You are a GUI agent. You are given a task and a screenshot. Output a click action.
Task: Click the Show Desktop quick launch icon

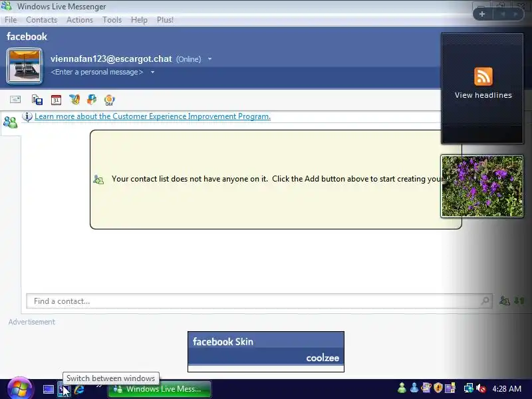[48, 389]
